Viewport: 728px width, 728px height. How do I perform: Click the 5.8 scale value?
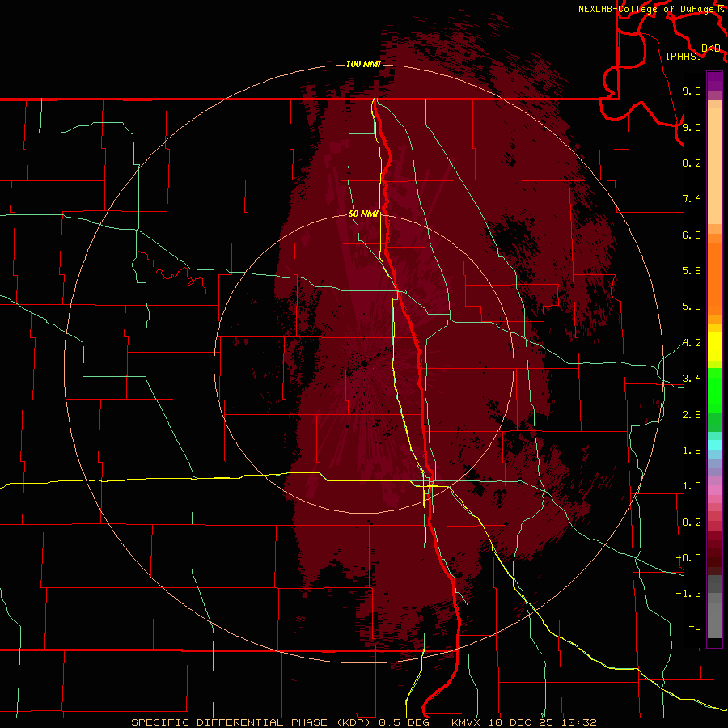click(x=692, y=271)
